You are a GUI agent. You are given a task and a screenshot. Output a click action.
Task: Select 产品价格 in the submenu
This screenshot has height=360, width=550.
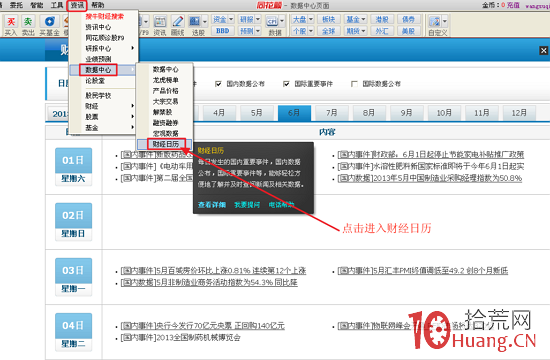click(x=165, y=91)
